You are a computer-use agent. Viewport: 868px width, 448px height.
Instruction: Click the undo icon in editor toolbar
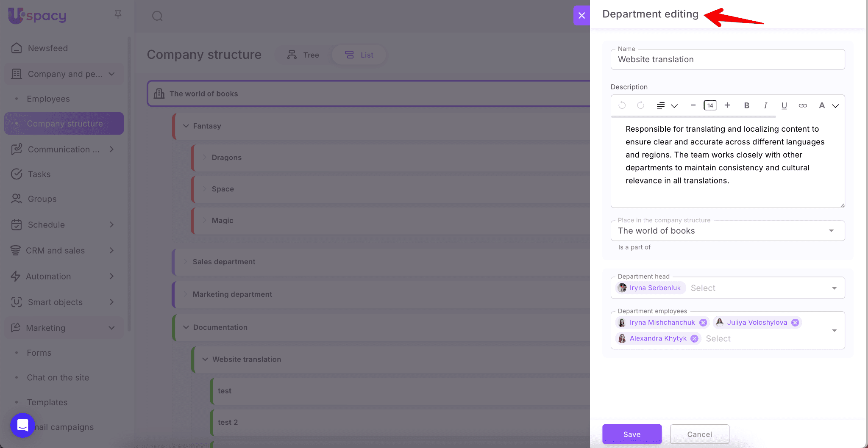pos(622,105)
